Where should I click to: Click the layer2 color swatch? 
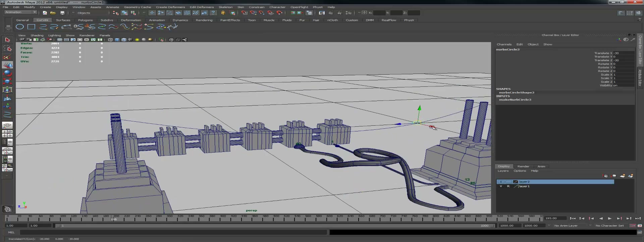(516, 182)
